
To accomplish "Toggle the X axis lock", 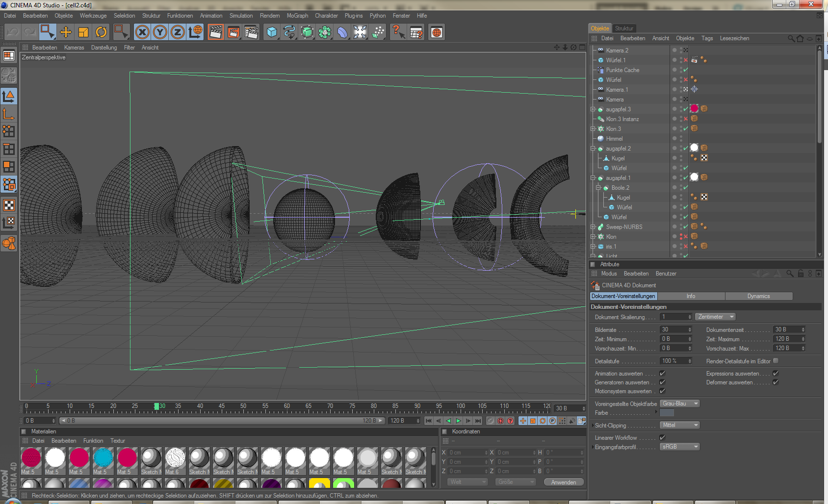I will pos(142,32).
